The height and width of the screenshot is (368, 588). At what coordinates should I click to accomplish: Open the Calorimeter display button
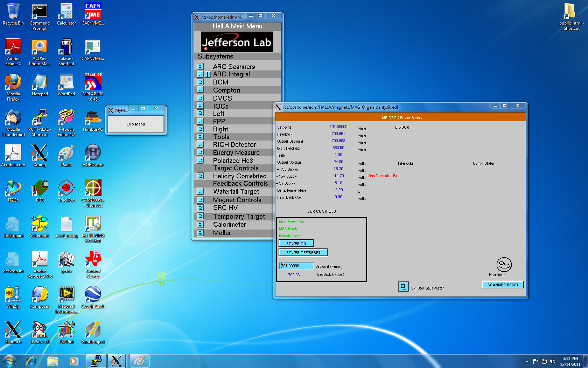pyautogui.click(x=200, y=224)
